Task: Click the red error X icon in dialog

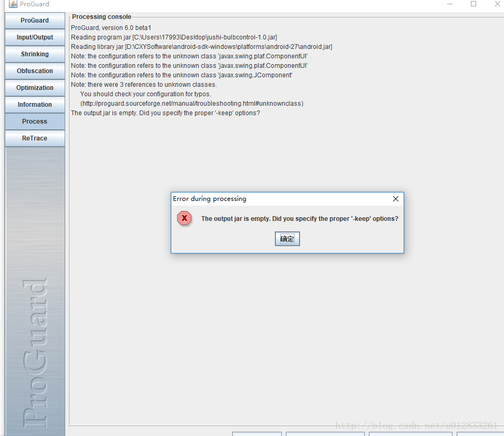Action: [x=184, y=218]
